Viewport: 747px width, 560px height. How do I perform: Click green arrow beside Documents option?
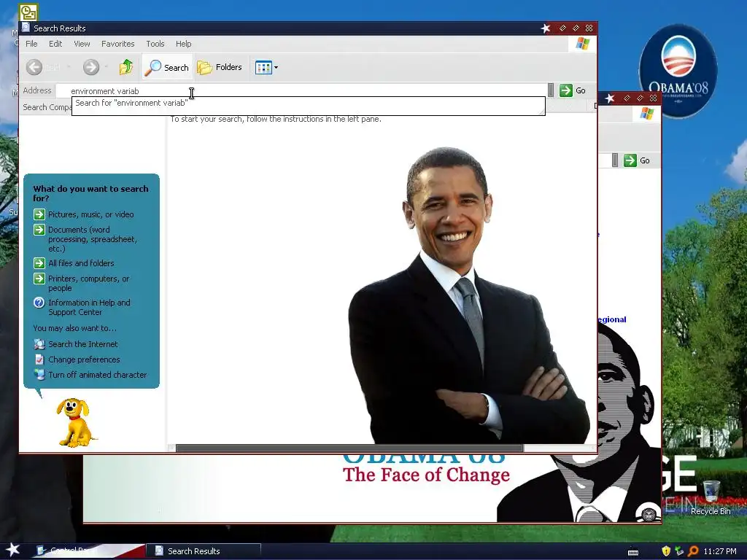pyautogui.click(x=39, y=230)
